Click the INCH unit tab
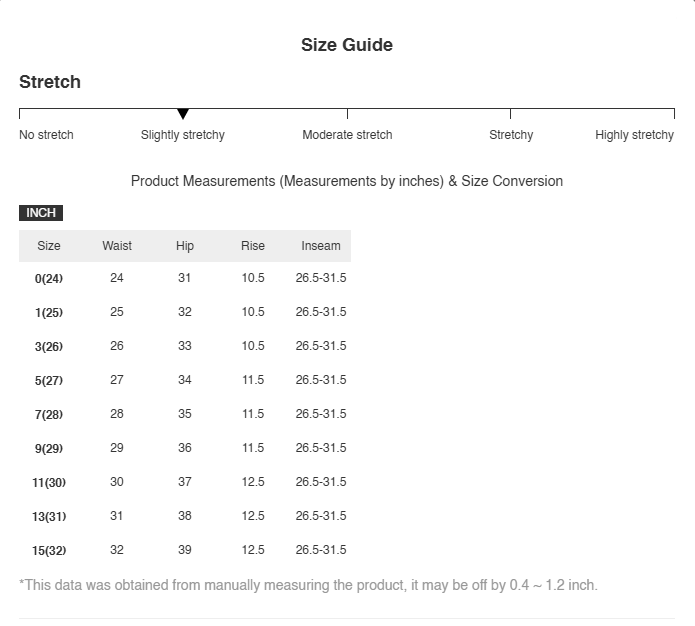 pyautogui.click(x=41, y=213)
